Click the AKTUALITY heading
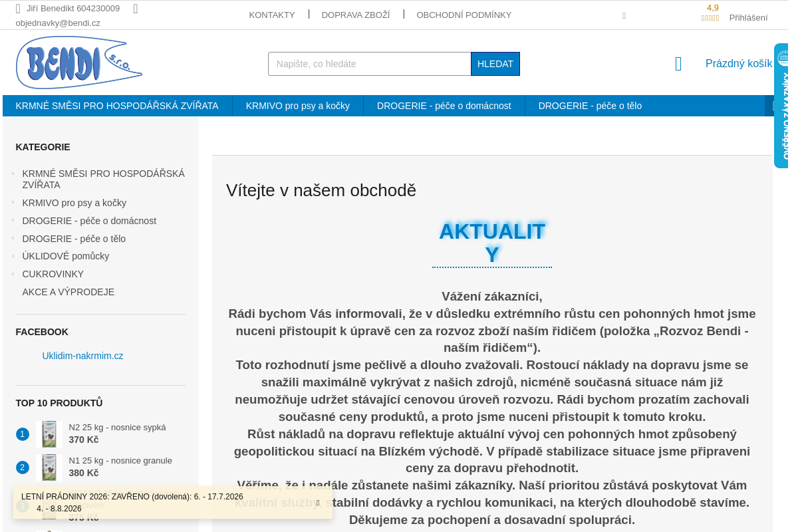 pos(492,243)
